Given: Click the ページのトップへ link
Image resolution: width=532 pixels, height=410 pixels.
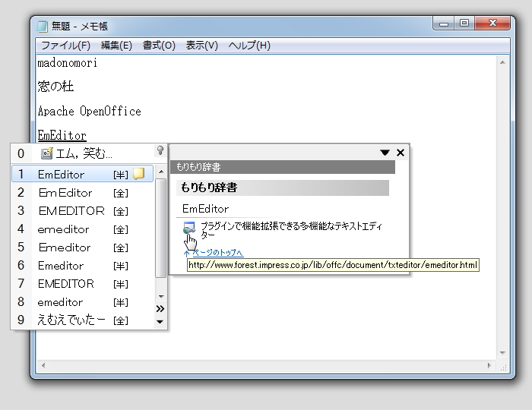Looking at the screenshot, I should [x=218, y=252].
